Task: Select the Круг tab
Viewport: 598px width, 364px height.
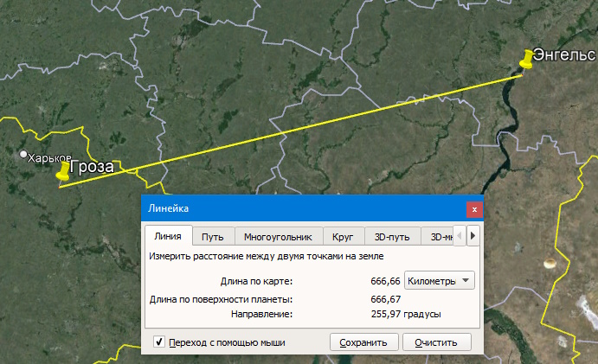Action: click(343, 237)
